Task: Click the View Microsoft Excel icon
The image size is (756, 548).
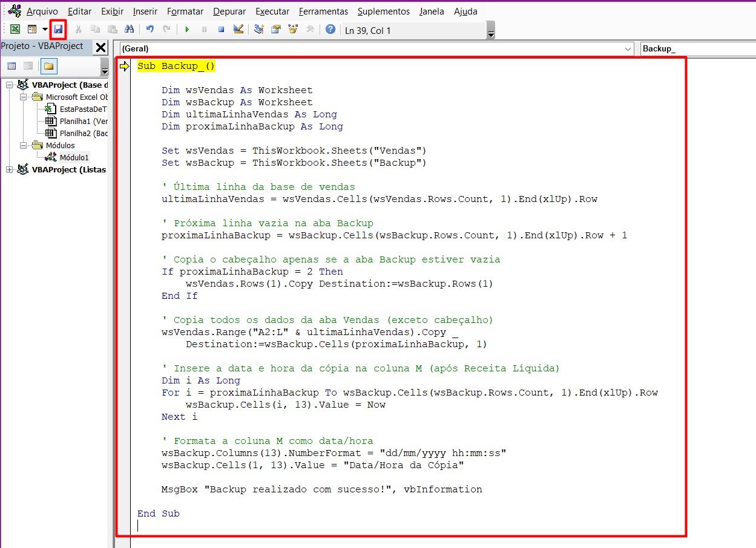Action: coord(15,29)
